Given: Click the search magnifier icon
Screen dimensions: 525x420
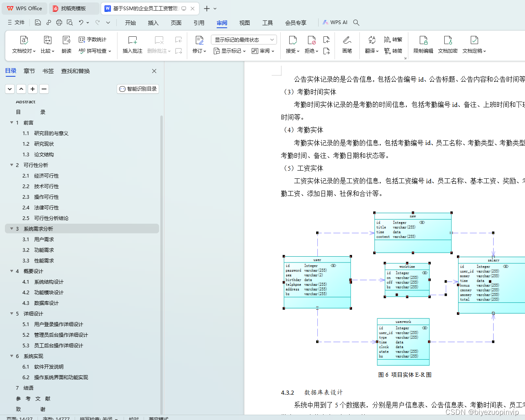Looking at the screenshot, I should 356,22.
